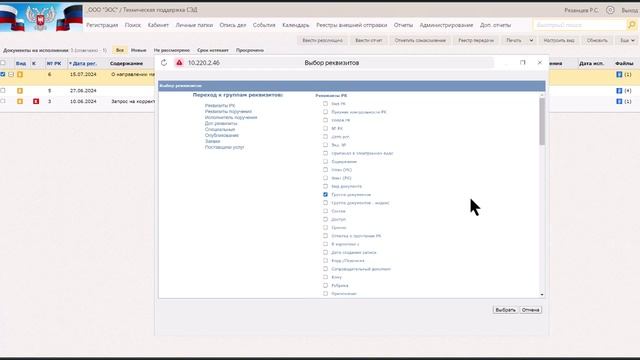Toggle the select-all checkbox in the table header
This screenshot has height=360, width=640.
[x=3, y=63]
